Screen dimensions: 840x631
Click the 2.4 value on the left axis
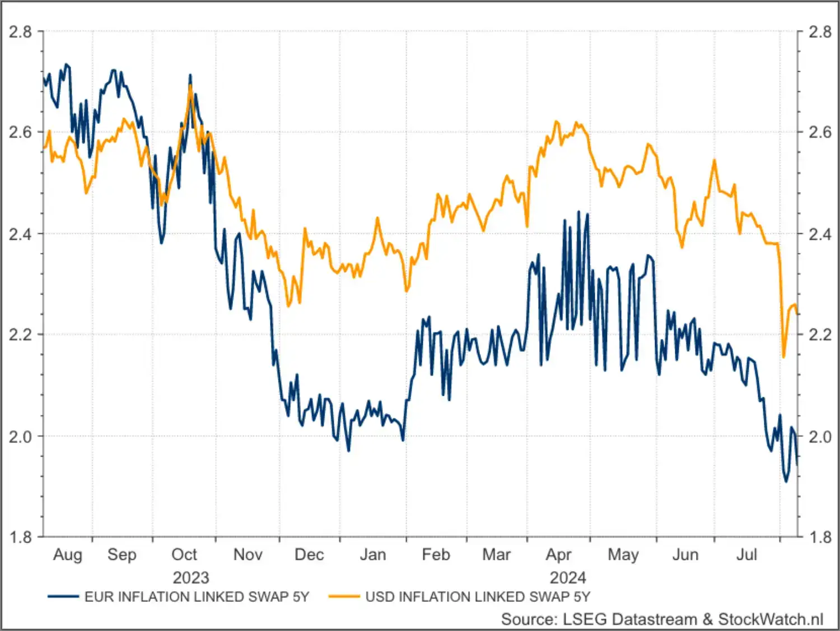point(20,234)
